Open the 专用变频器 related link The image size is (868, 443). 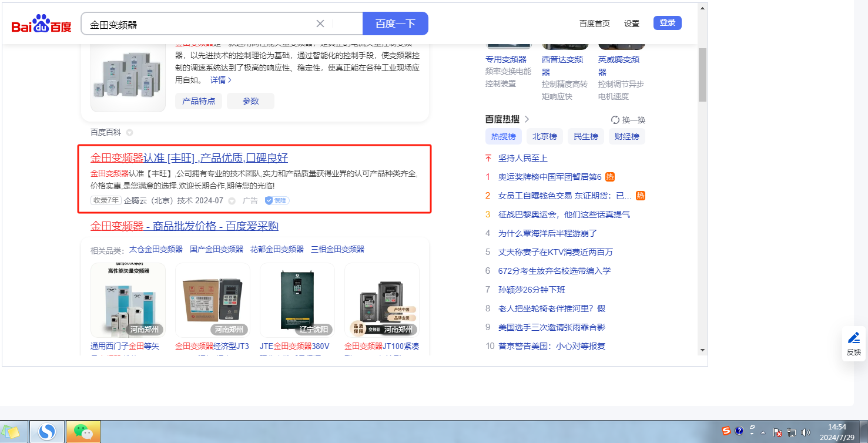pyautogui.click(x=506, y=59)
